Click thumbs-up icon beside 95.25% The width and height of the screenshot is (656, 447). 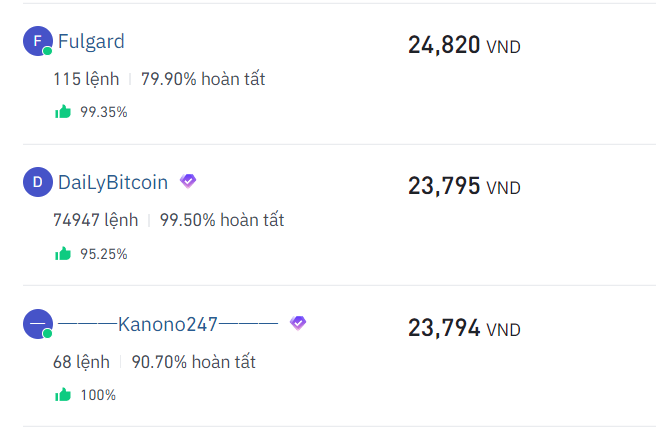click(x=63, y=254)
